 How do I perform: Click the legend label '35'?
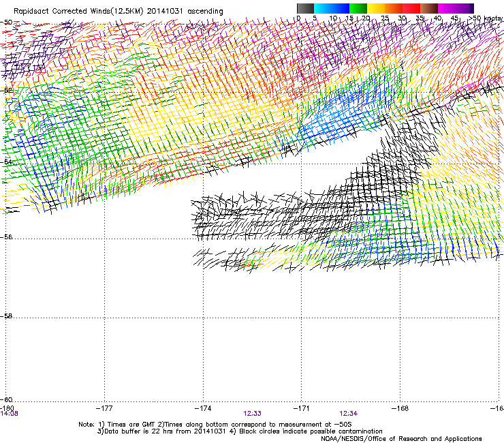pyautogui.click(x=420, y=18)
